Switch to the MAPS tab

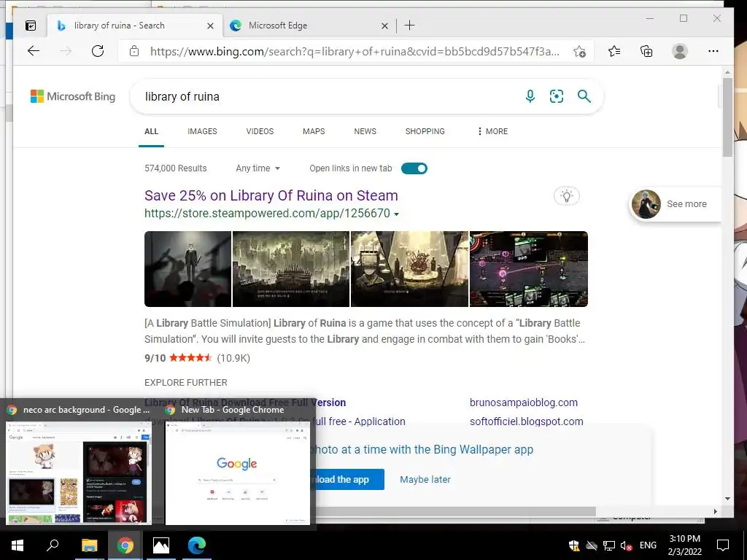click(314, 131)
